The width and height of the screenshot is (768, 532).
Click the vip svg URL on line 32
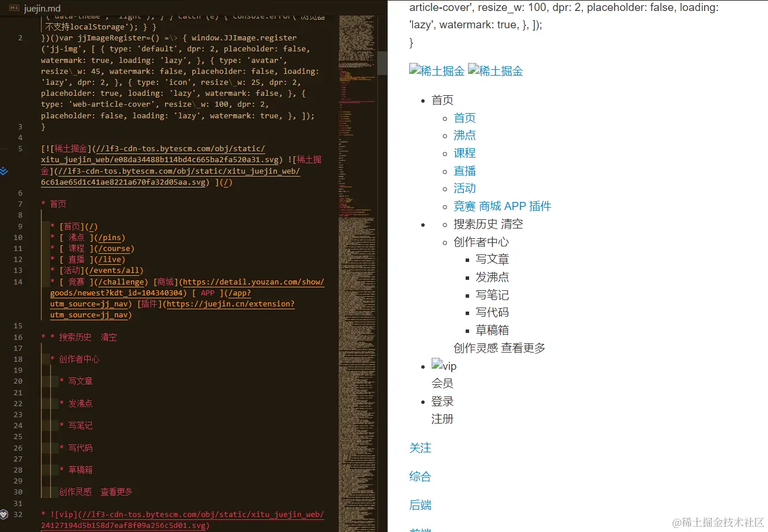tap(182, 520)
